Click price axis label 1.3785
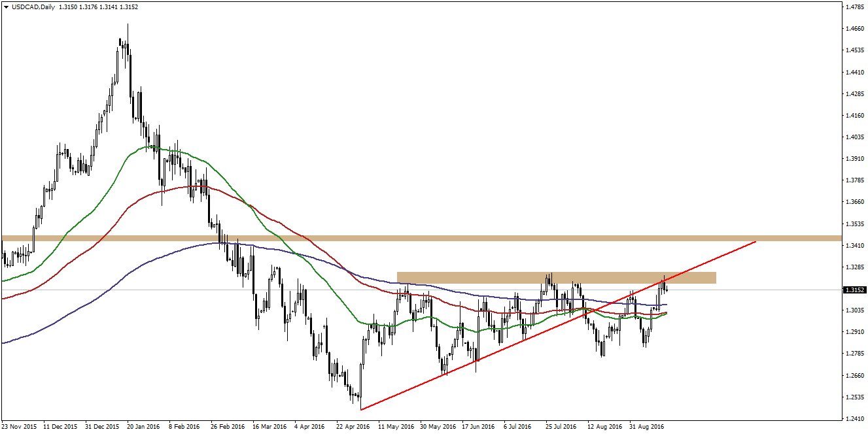Image resolution: width=868 pixels, height=434 pixels. pos(856,180)
